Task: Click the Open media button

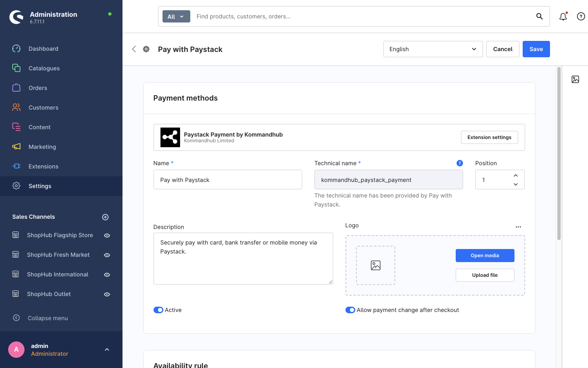Action: 485,256
